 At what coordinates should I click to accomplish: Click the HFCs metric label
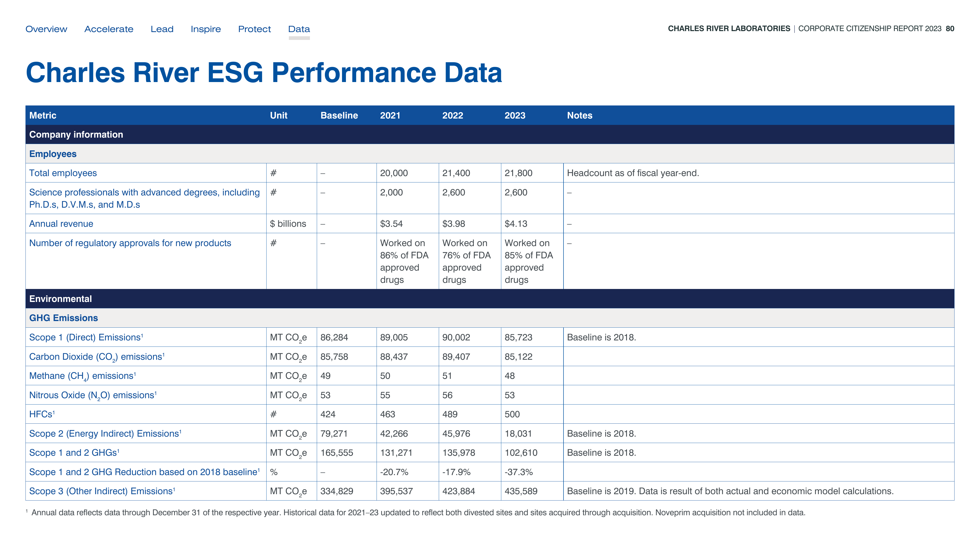(42, 414)
